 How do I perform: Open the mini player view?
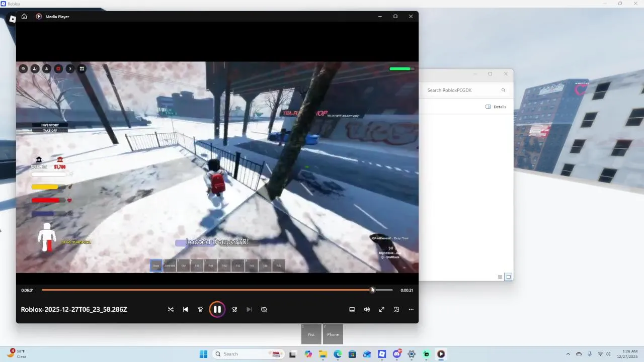point(396,309)
